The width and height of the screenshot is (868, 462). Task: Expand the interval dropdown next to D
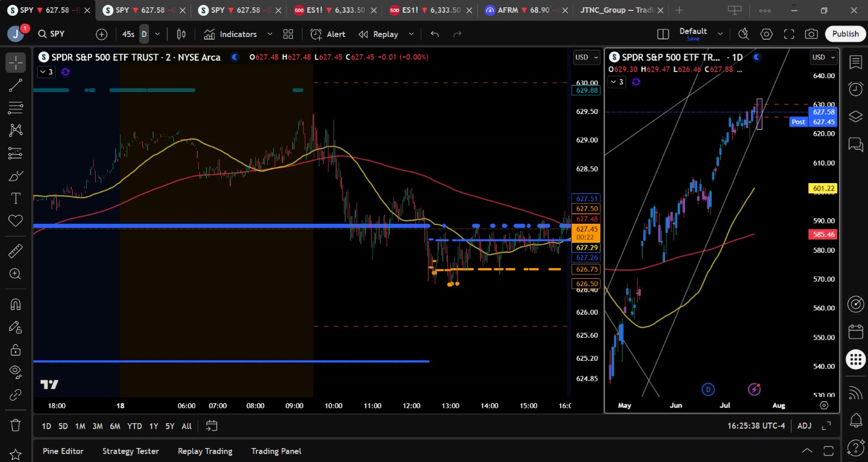click(x=158, y=34)
